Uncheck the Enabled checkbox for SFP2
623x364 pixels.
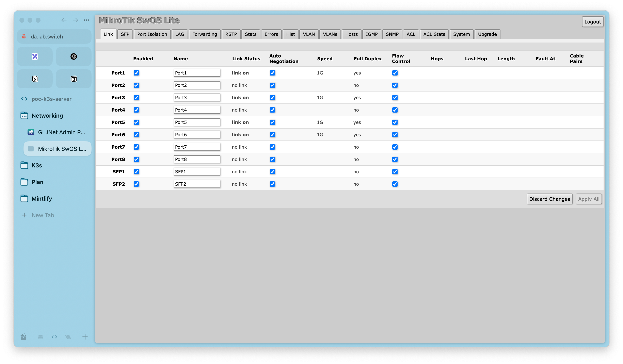(x=136, y=184)
